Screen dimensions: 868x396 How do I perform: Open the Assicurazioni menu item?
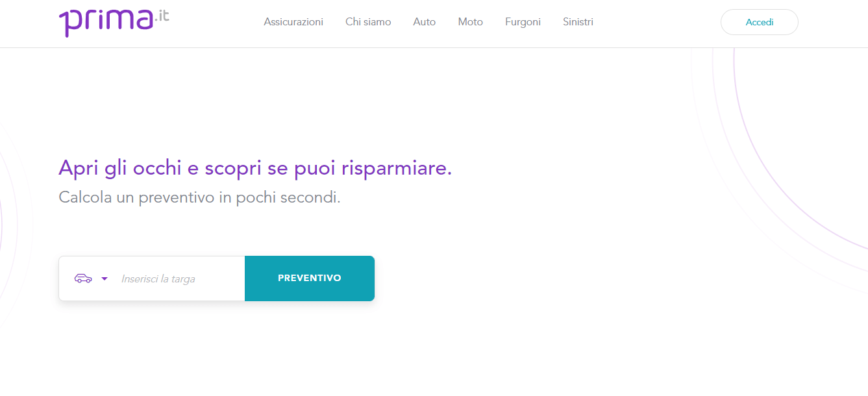[x=293, y=21]
